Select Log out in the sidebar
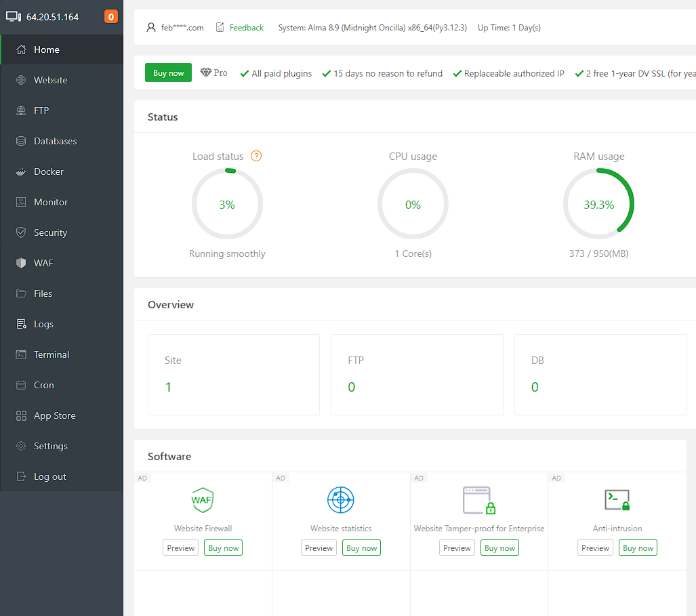 pyautogui.click(x=62, y=476)
